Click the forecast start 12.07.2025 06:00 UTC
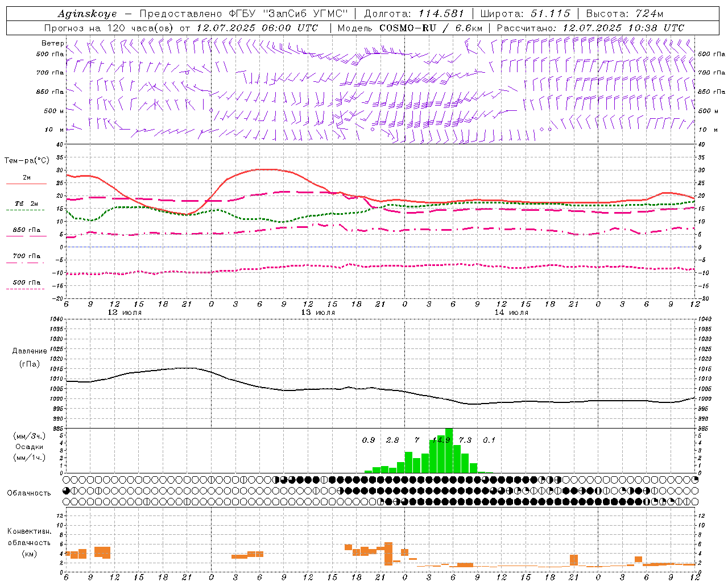Viewport: 728px width, 582px height. 257,28
